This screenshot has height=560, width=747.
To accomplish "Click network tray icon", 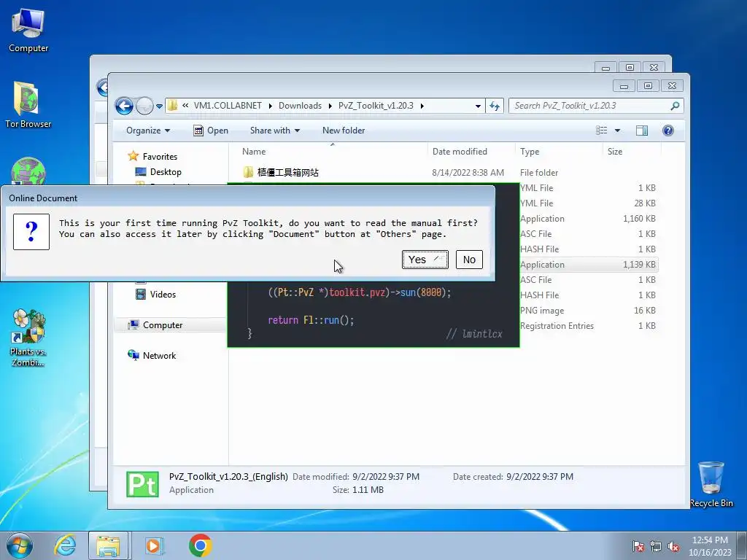I will tap(656, 546).
